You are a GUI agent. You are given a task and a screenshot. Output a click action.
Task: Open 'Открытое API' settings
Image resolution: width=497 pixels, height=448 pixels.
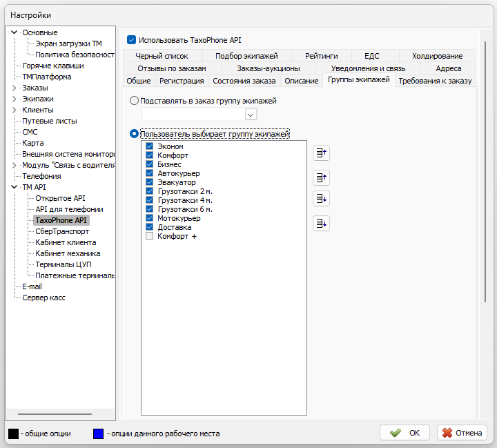pos(60,198)
